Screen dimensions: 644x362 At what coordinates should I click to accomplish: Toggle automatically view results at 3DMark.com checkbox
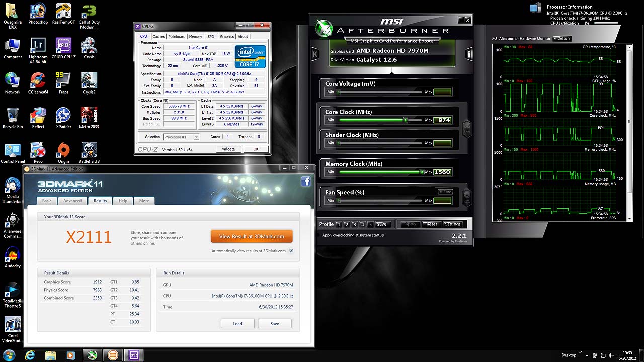point(291,251)
